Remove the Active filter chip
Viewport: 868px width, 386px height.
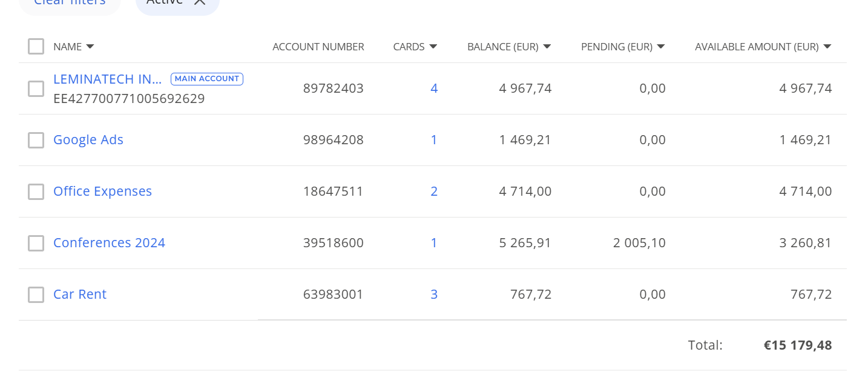point(200,2)
